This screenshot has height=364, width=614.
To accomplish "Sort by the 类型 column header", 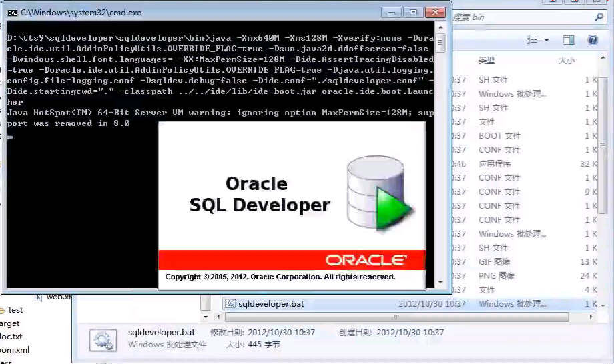I will [x=487, y=60].
